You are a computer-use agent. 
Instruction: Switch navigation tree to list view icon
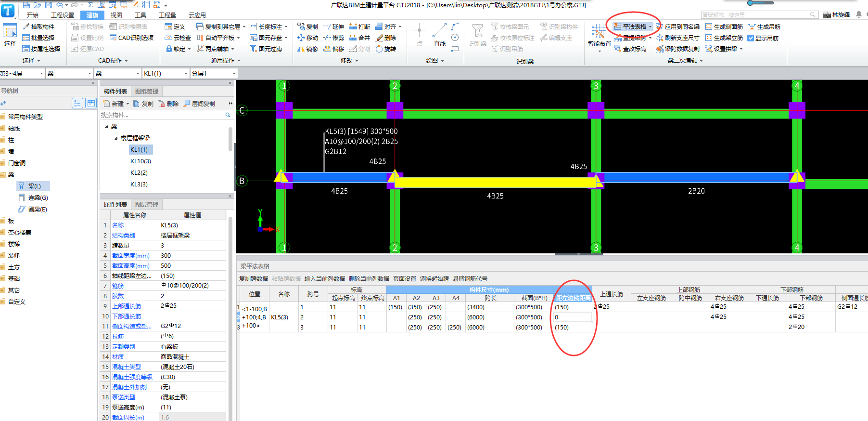(77, 103)
